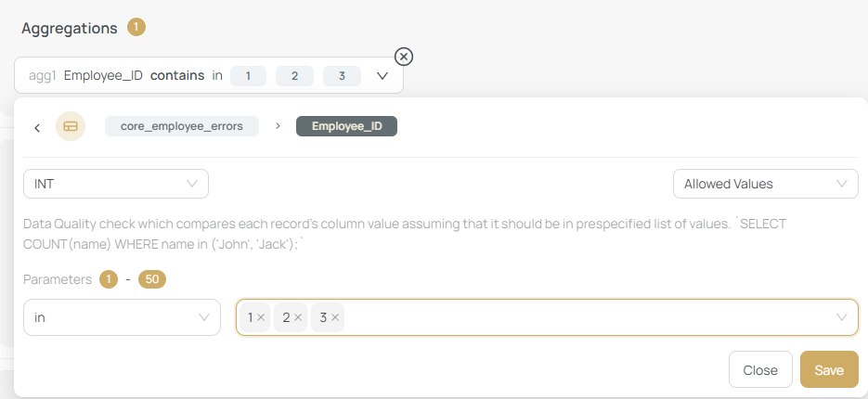This screenshot has height=399, width=868.
Task: Click the back arrow beside the table icon
Action: (37, 127)
